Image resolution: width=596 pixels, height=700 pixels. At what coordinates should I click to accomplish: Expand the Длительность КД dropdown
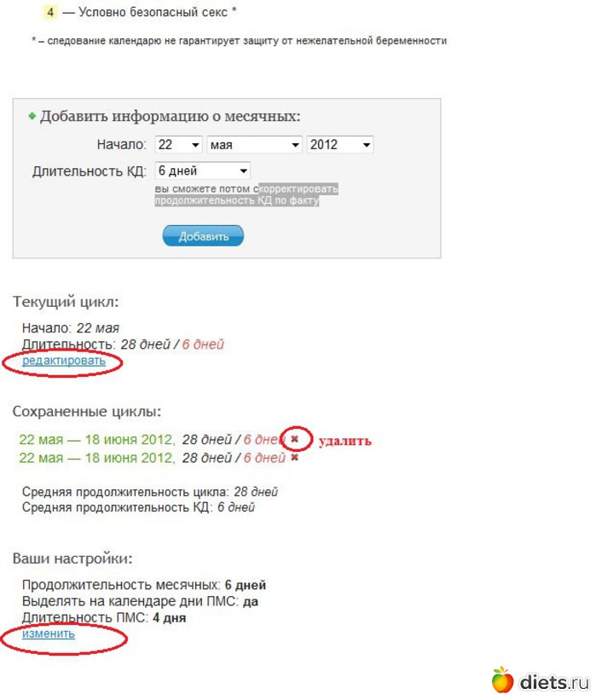pyautogui.click(x=202, y=171)
